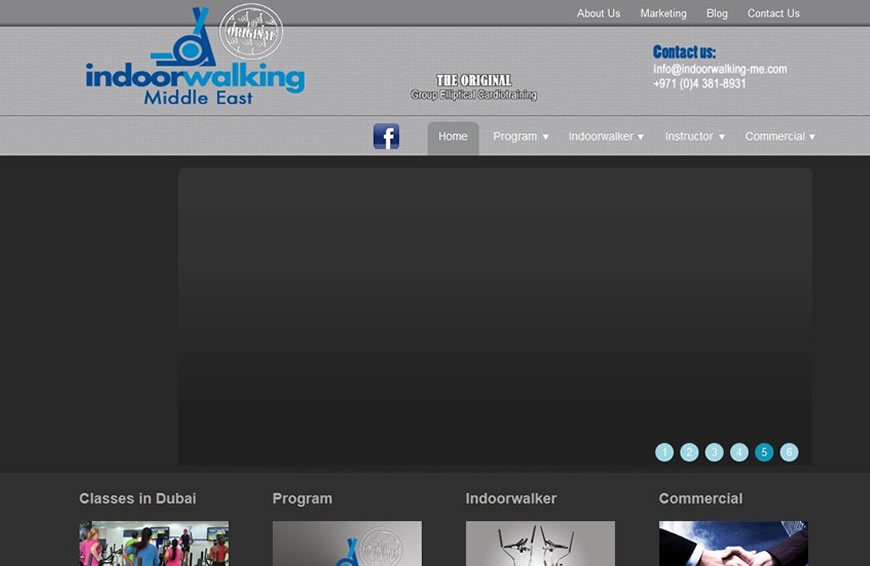Expand the Program dropdown menu
The width and height of the screenshot is (870, 566).
[x=520, y=137]
